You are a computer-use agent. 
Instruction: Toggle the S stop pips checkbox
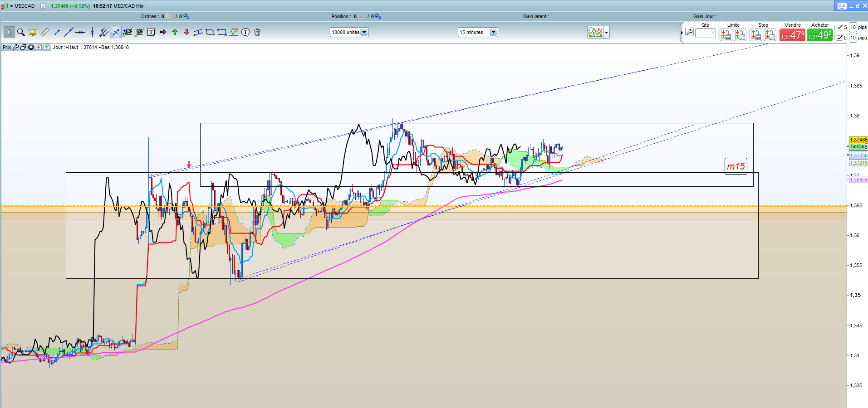coord(839,28)
